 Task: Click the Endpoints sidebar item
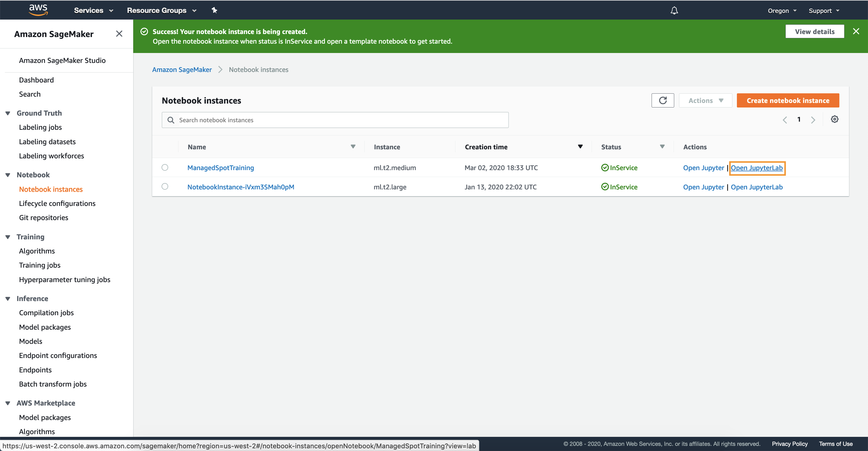click(x=35, y=370)
